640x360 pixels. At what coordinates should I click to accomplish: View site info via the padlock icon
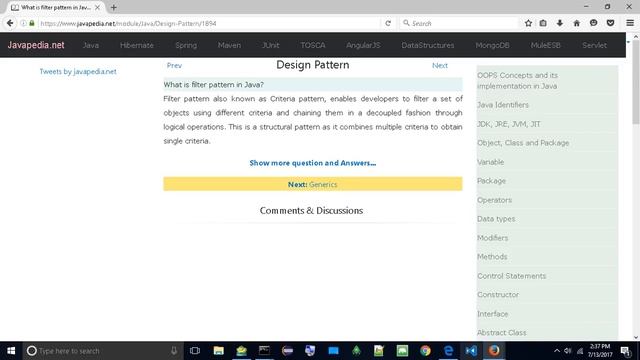pos(32,23)
